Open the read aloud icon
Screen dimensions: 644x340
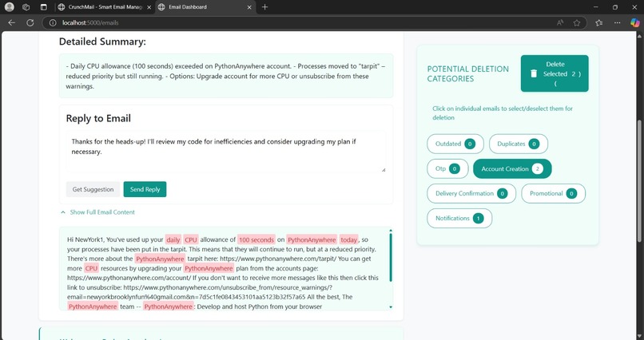click(560, 23)
